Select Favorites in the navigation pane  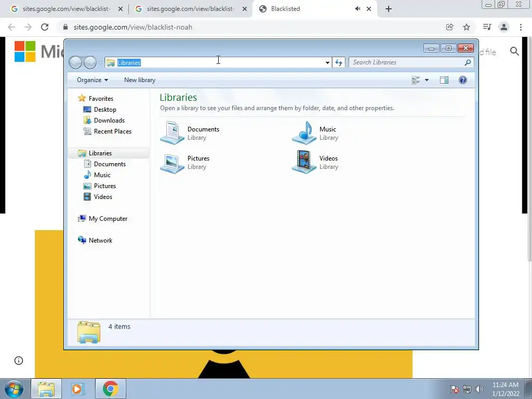pos(96,98)
